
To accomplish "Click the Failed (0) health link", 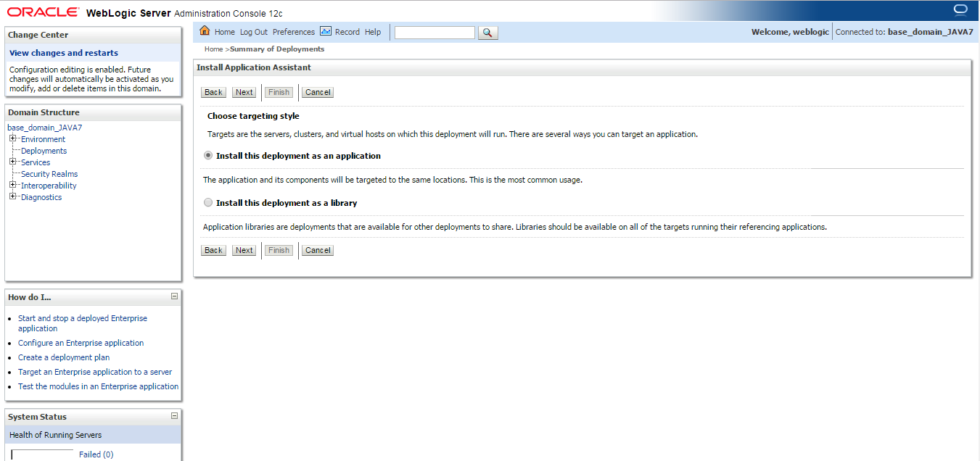I will pos(96,454).
